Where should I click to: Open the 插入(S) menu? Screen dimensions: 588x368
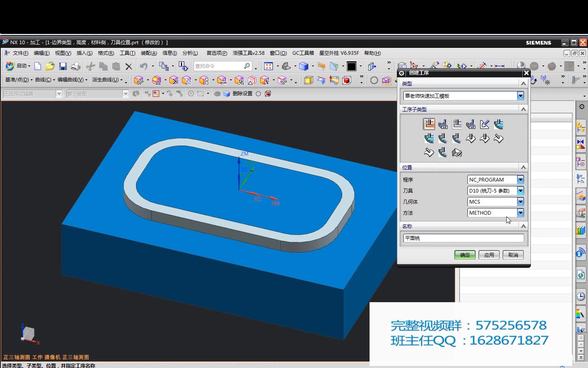[x=85, y=53]
